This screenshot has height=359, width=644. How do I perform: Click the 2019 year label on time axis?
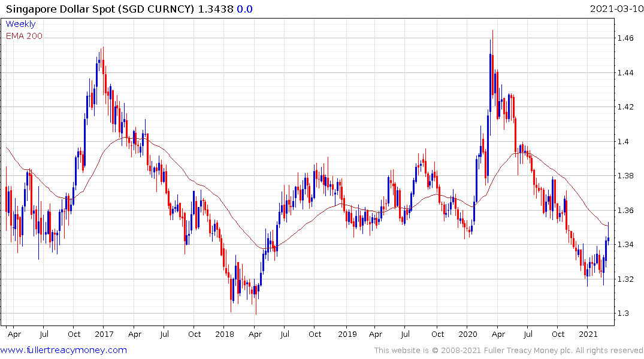coord(347,334)
